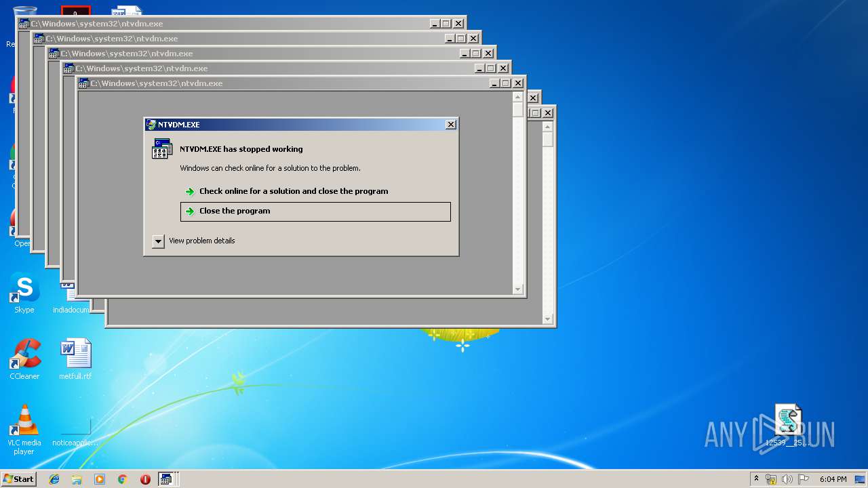868x488 pixels.
Task: Launch Google Chrome from taskbar
Action: tap(122, 479)
